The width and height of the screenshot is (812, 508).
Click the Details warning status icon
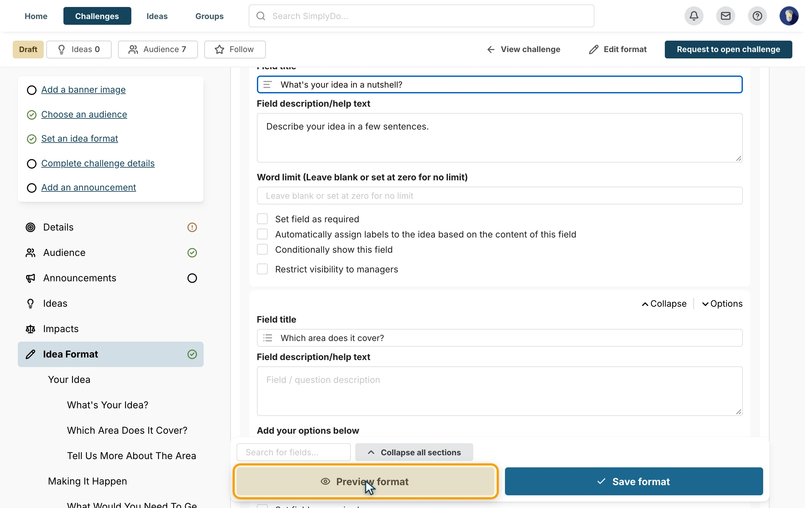(192, 227)
